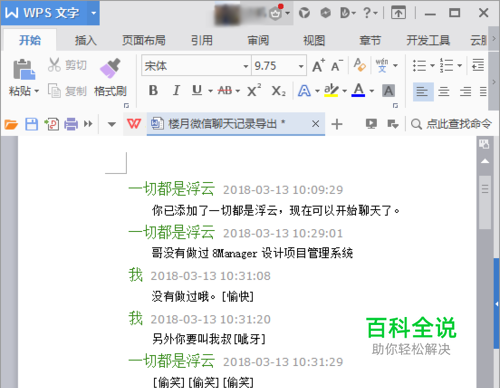500x388 pixels.
Task: Set right text alignment
Action: (x=465, y=91)
